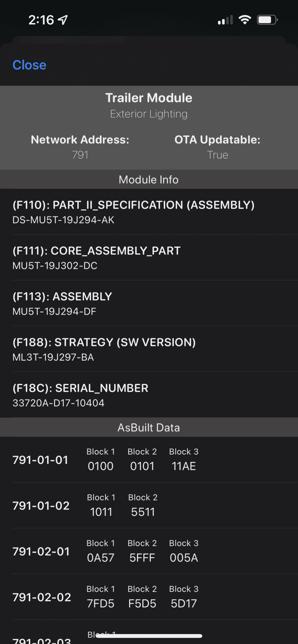Select the Trailer Module header
This screenshot has width=298, height=644.
pyautogui.click(x=149, y=98)
